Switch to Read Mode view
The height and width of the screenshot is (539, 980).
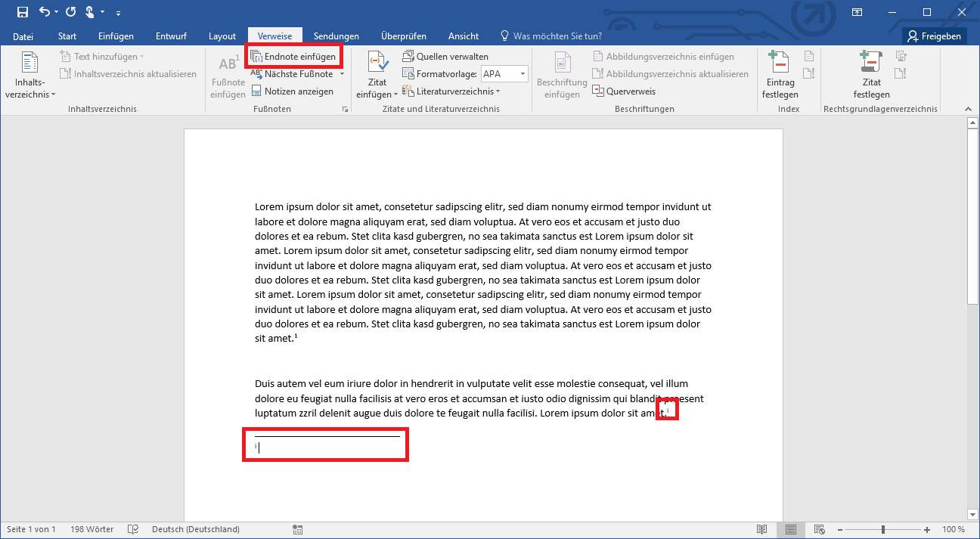[x=762, y=529]
